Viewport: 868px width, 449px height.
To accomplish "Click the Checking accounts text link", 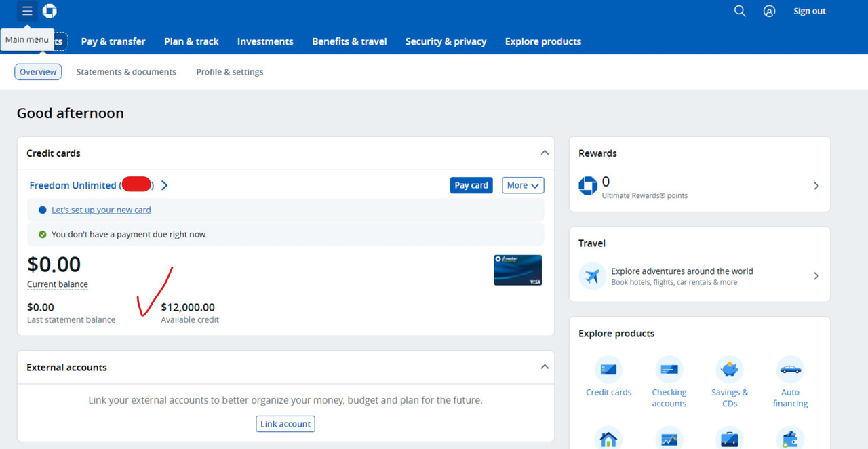I will pyautogui.click(x=669, y=398).
